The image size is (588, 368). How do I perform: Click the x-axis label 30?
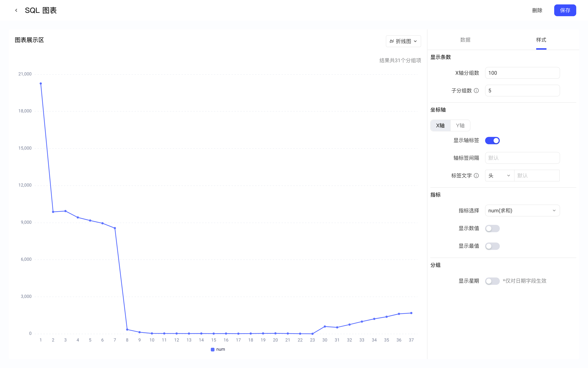pos(325,340)
